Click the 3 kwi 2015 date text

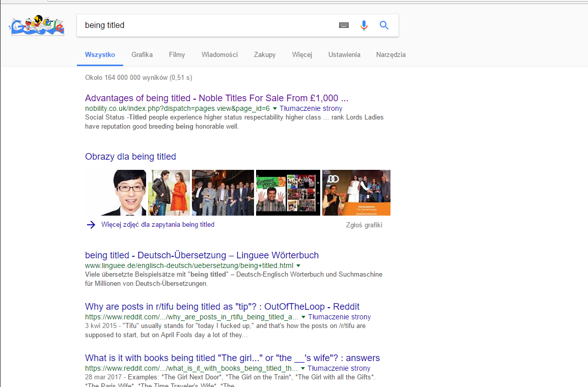(x=101, y=326)
